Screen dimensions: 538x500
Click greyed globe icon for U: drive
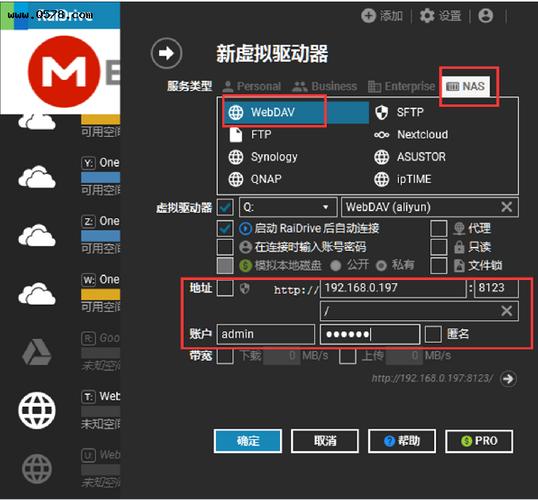pyautogui.click(x=37, y=469)
